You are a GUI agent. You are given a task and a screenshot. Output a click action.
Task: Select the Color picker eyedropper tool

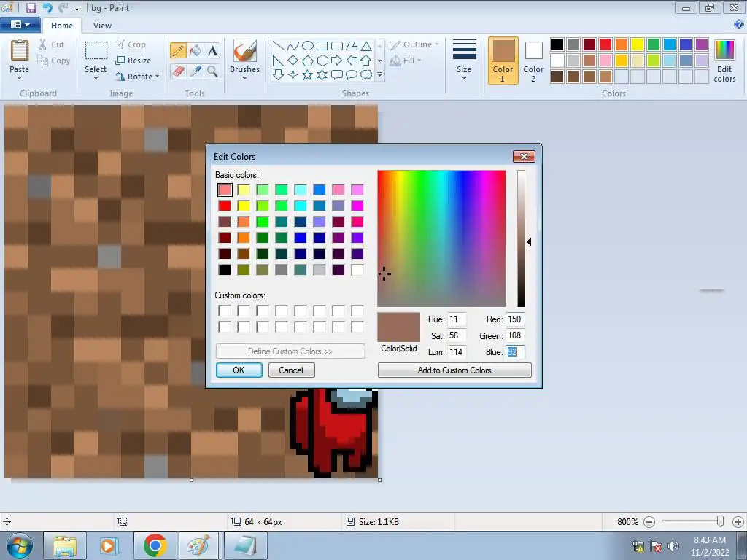point(196,71)
